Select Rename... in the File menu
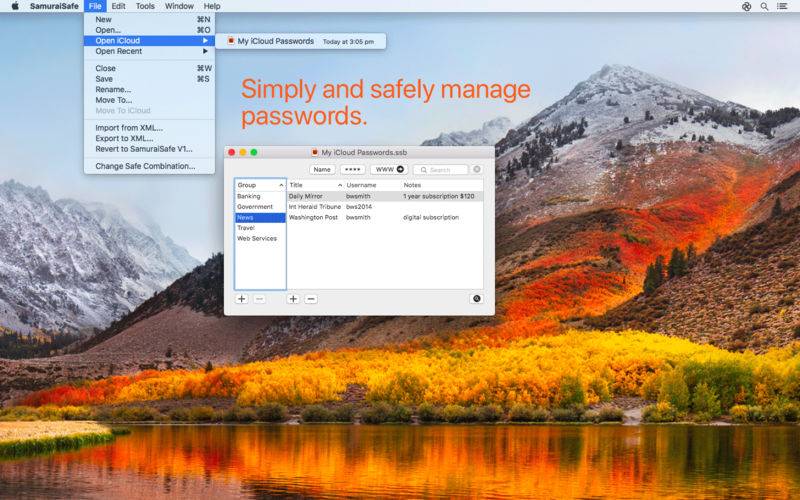Viewport: 800px width, 500px height. [149, 90]
